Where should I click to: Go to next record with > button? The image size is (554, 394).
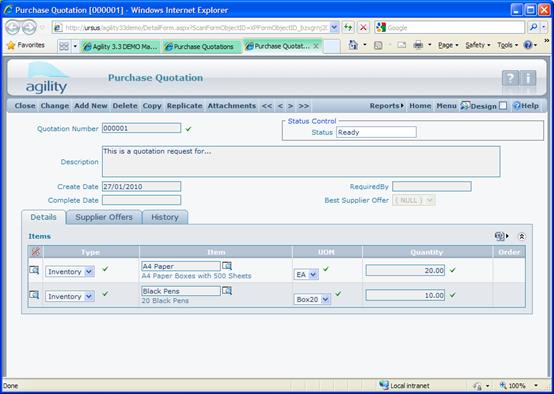(x=290, y=106)
